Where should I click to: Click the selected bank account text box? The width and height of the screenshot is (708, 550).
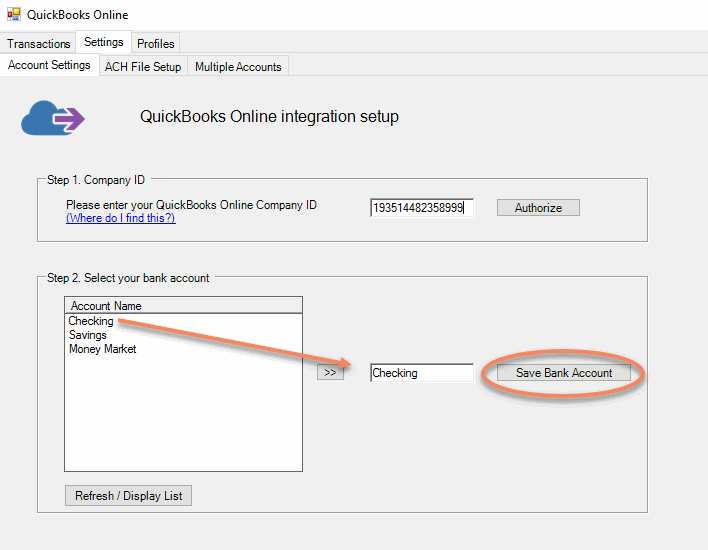point(421,373)
